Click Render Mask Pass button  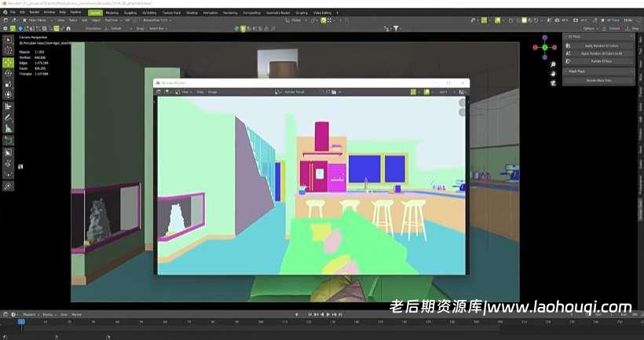pyautogui.click(x=598, y=80)
